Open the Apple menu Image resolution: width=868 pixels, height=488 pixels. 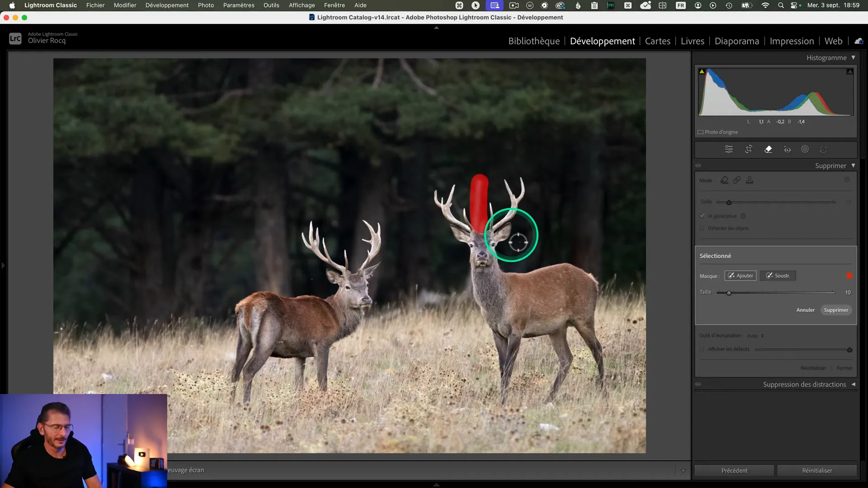click(12, 5)
